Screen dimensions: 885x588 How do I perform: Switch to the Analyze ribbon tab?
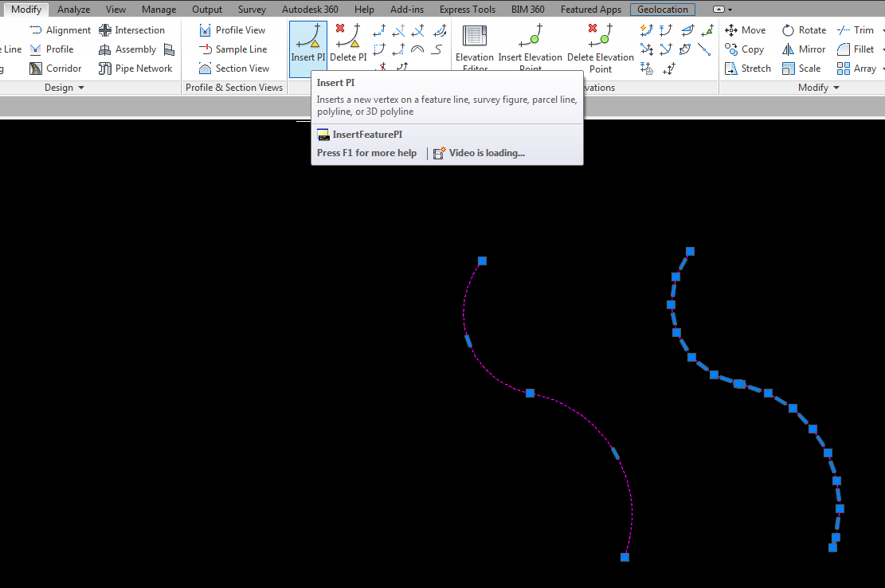[73, 9]
